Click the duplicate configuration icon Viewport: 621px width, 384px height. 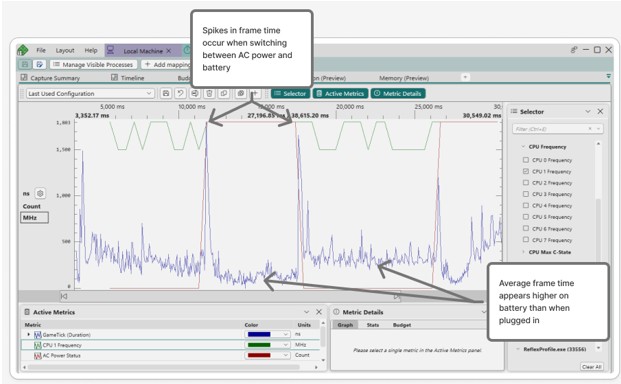tap(224, 93)
